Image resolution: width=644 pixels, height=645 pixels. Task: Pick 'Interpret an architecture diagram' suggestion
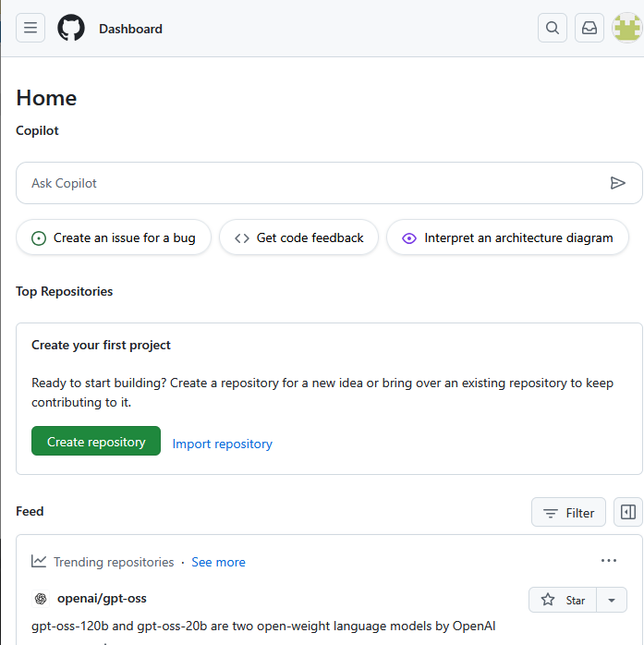pyautogui.click(x=507, y=237)
